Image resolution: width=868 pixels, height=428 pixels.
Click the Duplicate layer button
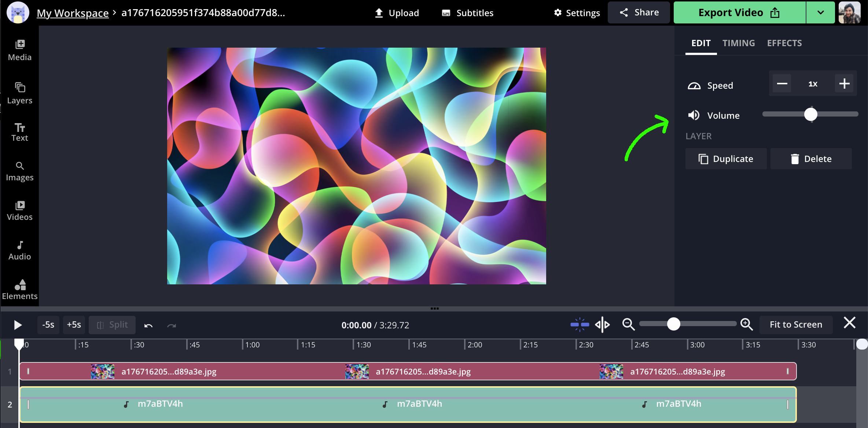pyautogui.click(x=726, y=159)
